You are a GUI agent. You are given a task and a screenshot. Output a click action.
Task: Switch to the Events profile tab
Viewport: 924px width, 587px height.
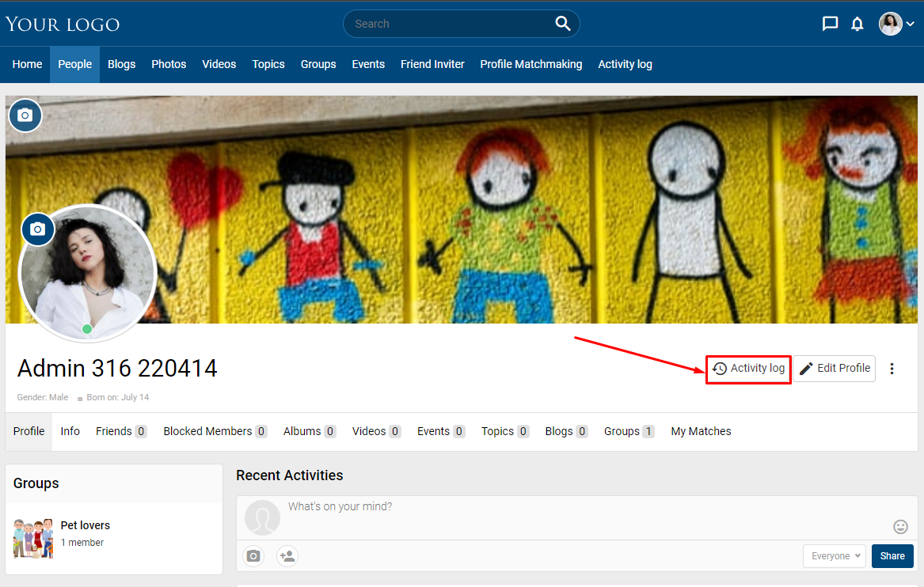tap(441, 432)
